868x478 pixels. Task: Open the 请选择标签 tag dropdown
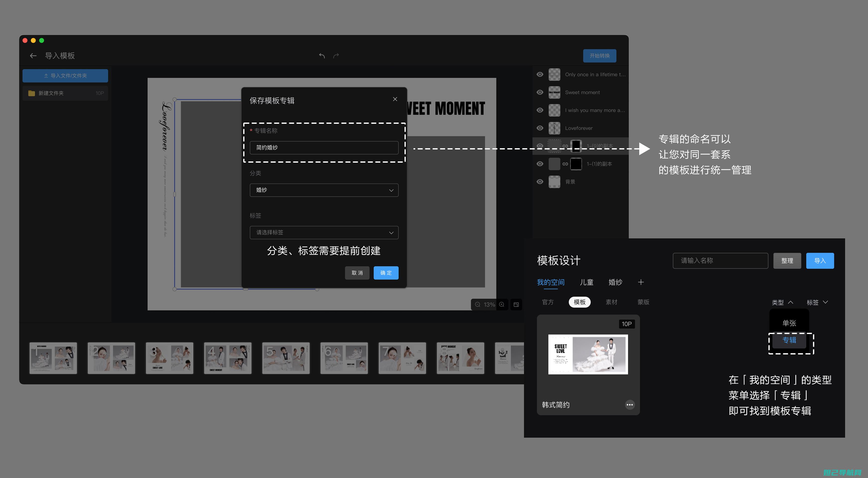324,233
